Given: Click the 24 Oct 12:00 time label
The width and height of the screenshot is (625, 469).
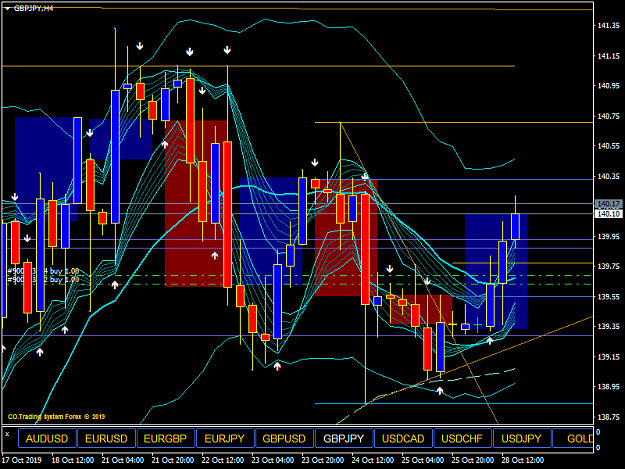Looking at the screenshot, I should click(372, 460).
